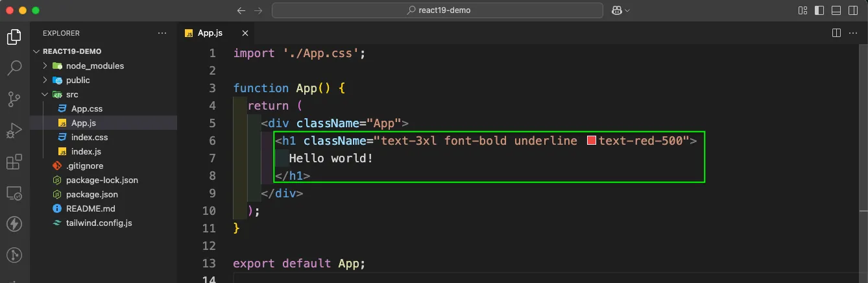The height and width of the screenshot is (283, 868).
Task: Open App.css in the file tree
Action: 87,109
